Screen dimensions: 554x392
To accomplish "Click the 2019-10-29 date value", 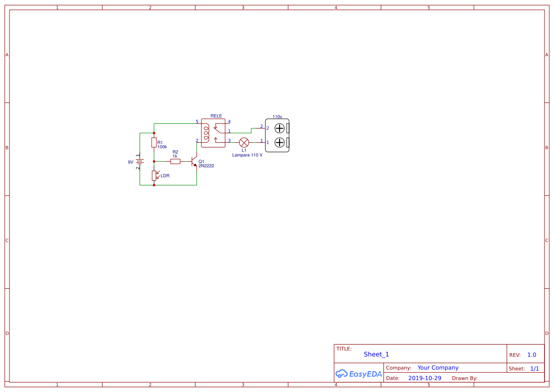I will point(425,378).
